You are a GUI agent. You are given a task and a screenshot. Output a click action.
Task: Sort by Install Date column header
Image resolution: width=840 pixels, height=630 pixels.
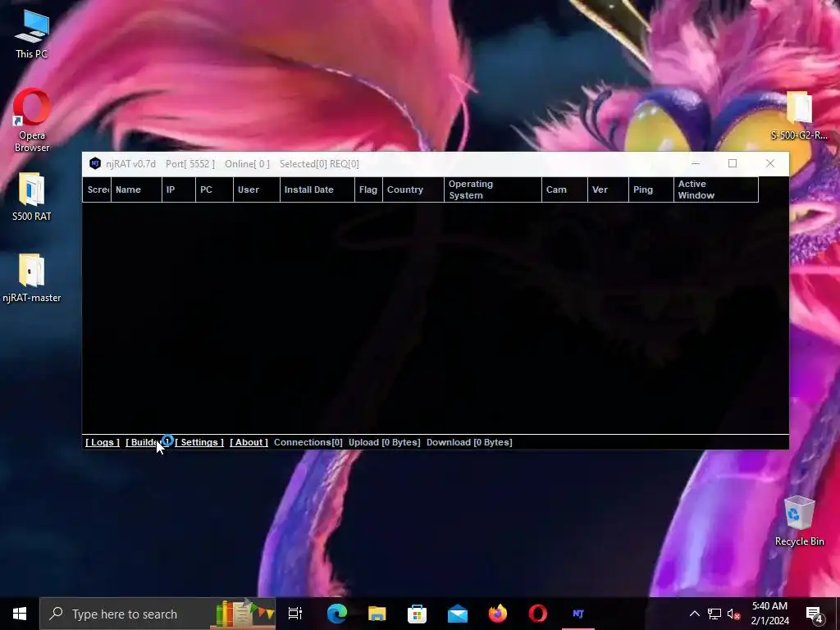click(x=317, y=189)
